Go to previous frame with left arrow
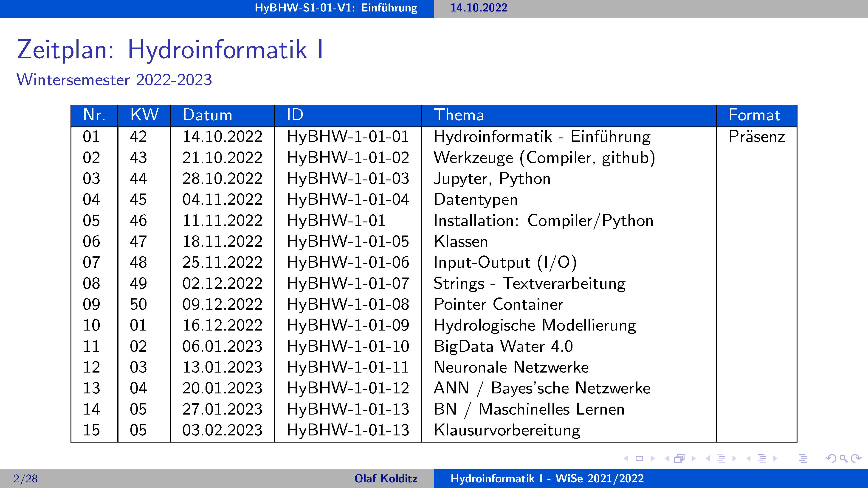 (666, 458)
